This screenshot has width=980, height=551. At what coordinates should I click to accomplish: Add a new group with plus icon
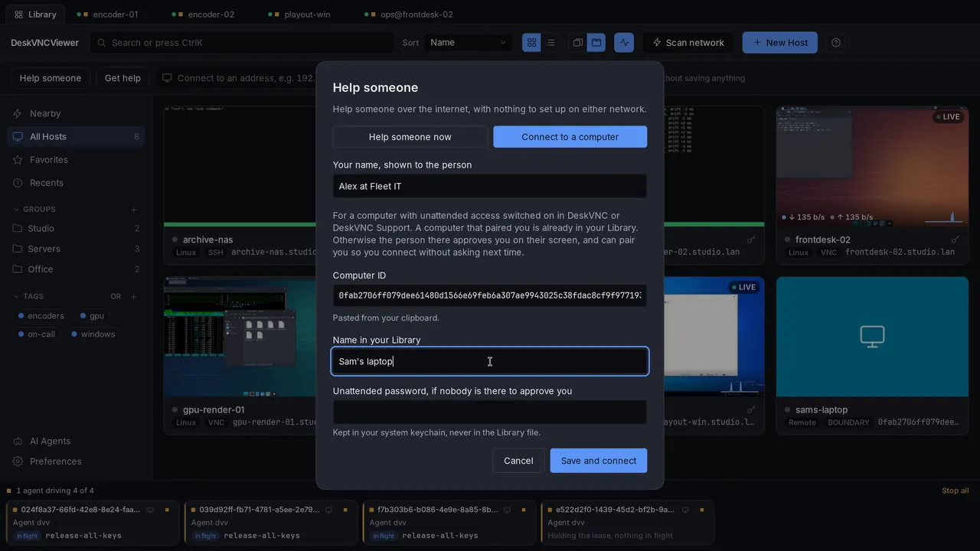pyautogui.click(x=133, y=210)
